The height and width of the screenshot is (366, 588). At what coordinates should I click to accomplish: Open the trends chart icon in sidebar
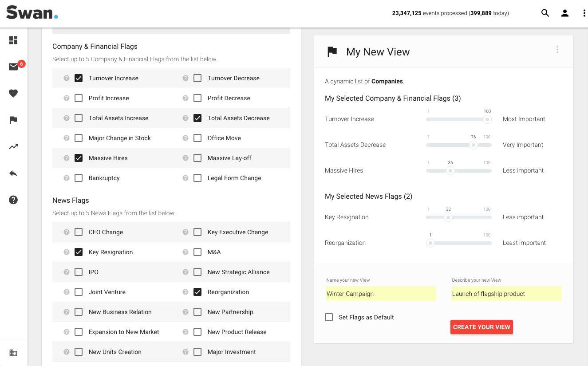point(13,146)
